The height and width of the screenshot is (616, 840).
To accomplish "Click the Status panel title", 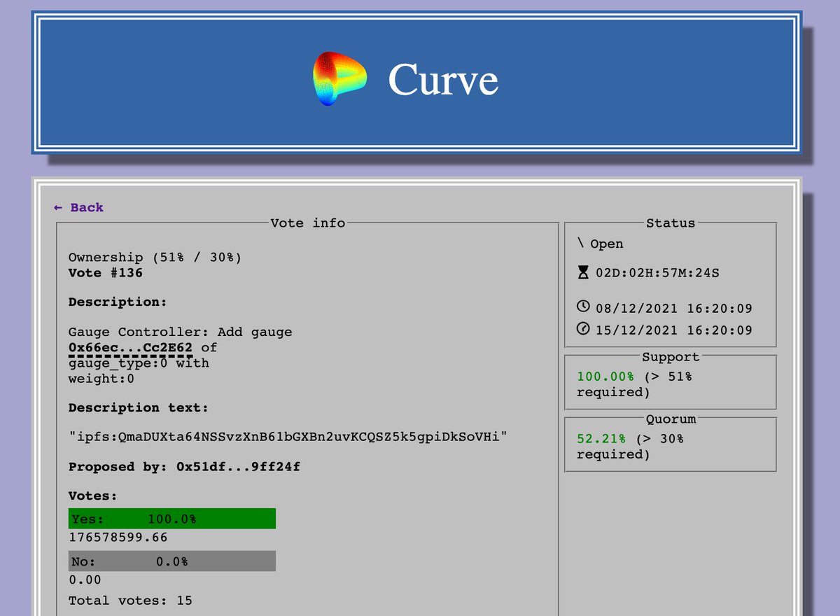I will click(x=671, y=223).
